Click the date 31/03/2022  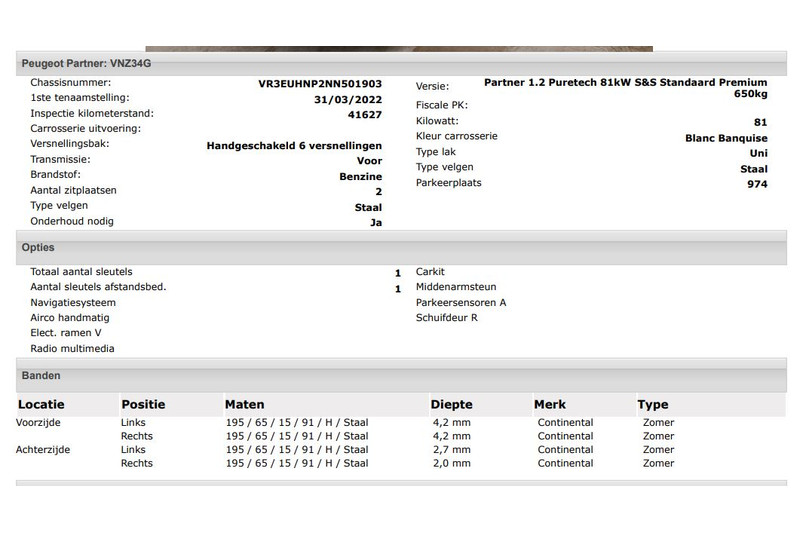[347, 99]
